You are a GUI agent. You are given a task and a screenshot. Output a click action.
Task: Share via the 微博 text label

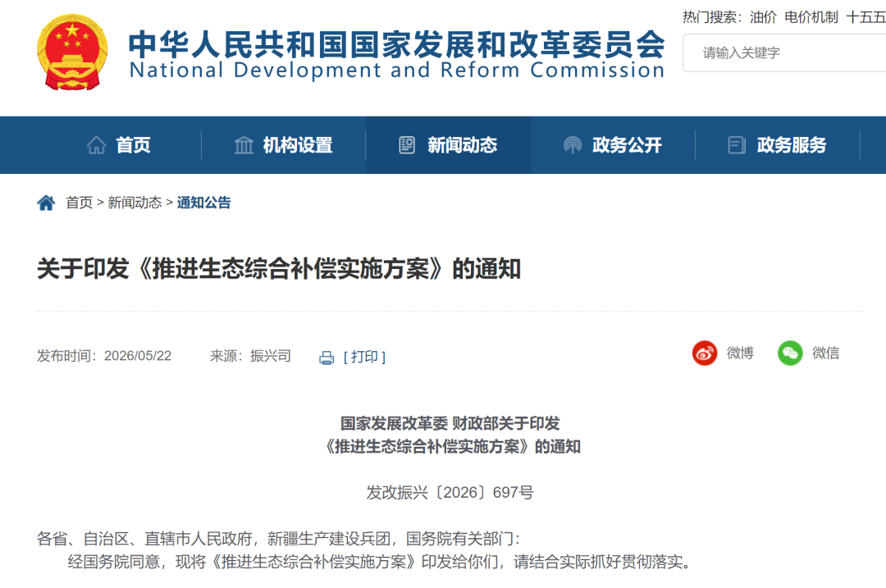click(x=740, y=353)
